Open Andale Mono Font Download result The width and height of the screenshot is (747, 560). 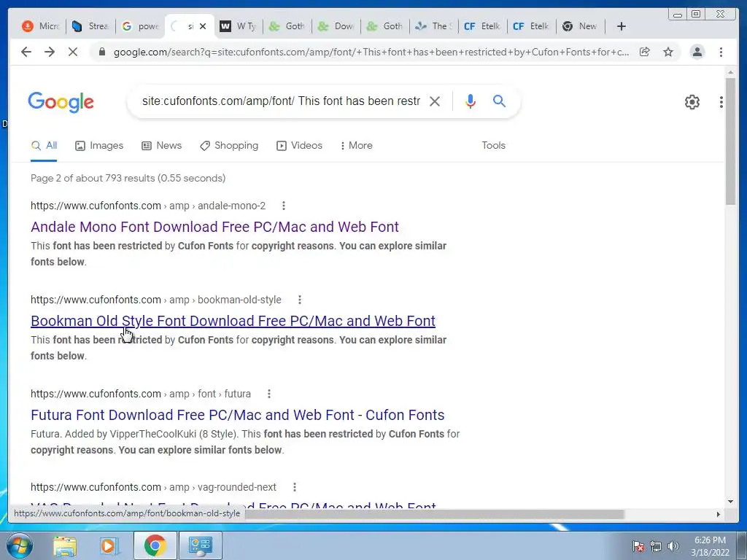214,227
